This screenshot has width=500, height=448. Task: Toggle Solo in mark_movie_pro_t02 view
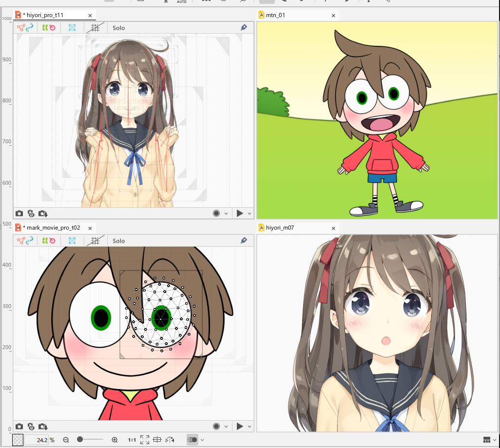point(118,241)
